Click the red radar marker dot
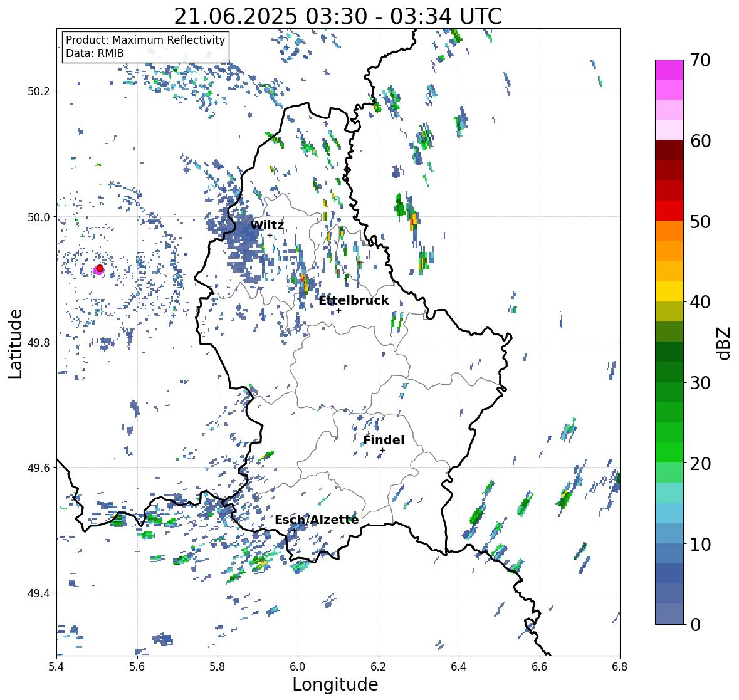 tap(100, 268)
